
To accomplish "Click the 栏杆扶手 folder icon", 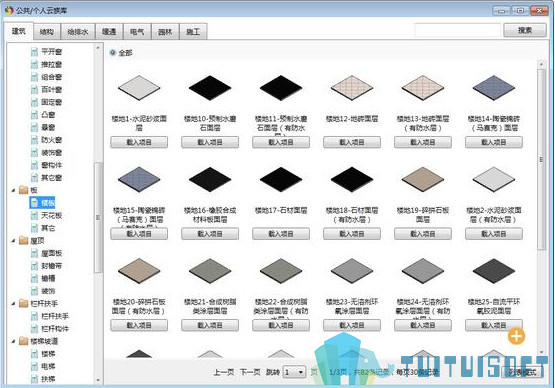I will [x=24, y=303].
